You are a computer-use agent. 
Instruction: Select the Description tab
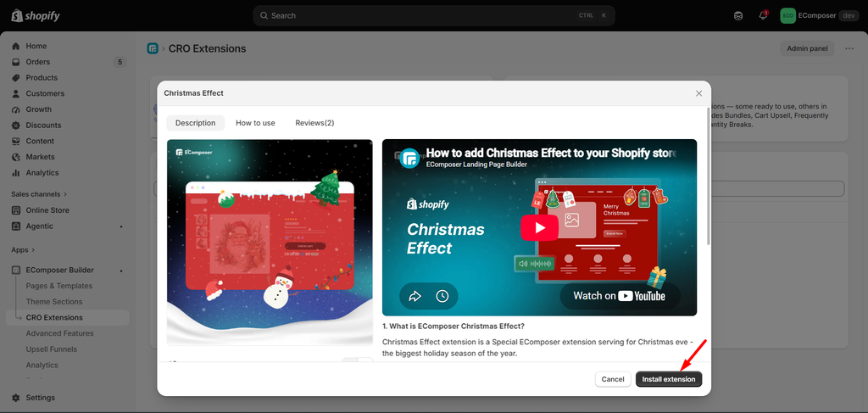point(196,123)
